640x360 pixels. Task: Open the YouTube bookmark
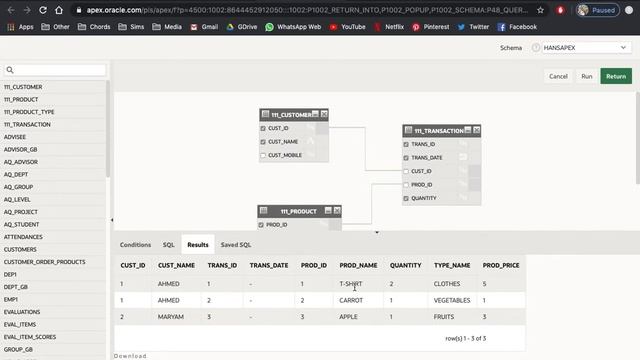[x=349, y=27]
